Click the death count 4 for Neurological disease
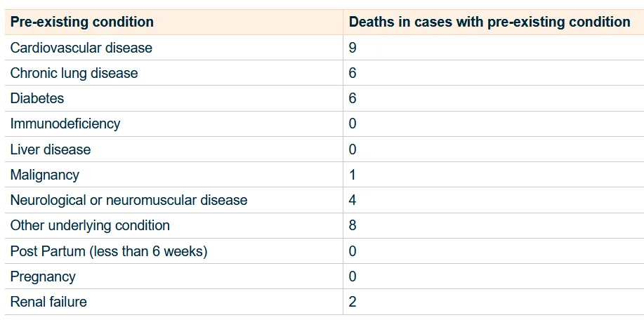Viewport: 644px width, 320px height. pos(353,201)
